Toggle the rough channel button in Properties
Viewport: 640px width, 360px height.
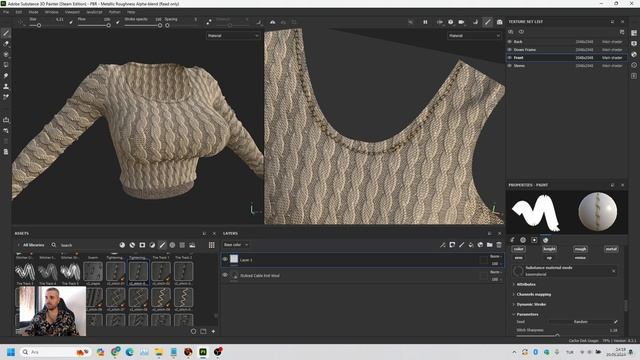[580, 249]
